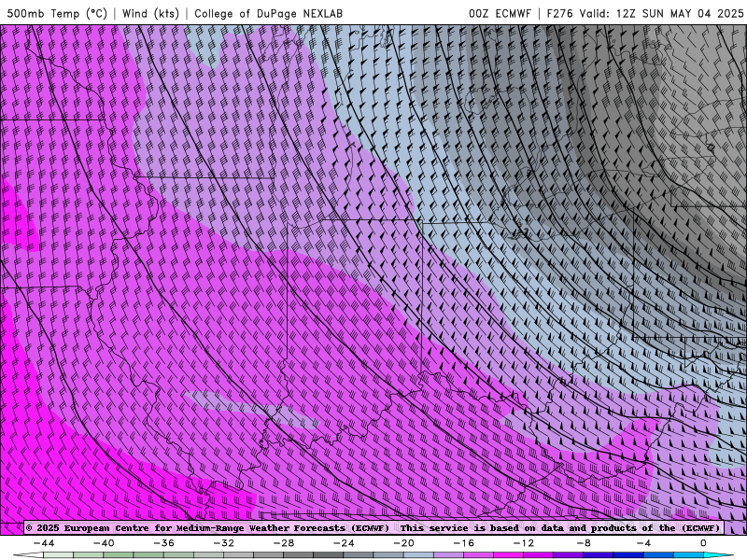This screenshot has height=560, width=747.
Task: Select the -32 legend value
Action: point(223,543)
